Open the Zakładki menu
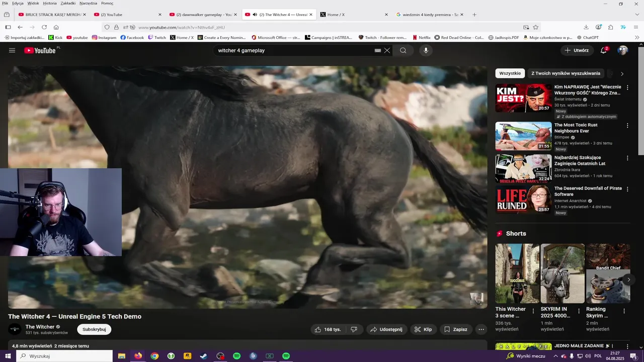The width and height of the screenshot is (644, 362). click(68, 3)
